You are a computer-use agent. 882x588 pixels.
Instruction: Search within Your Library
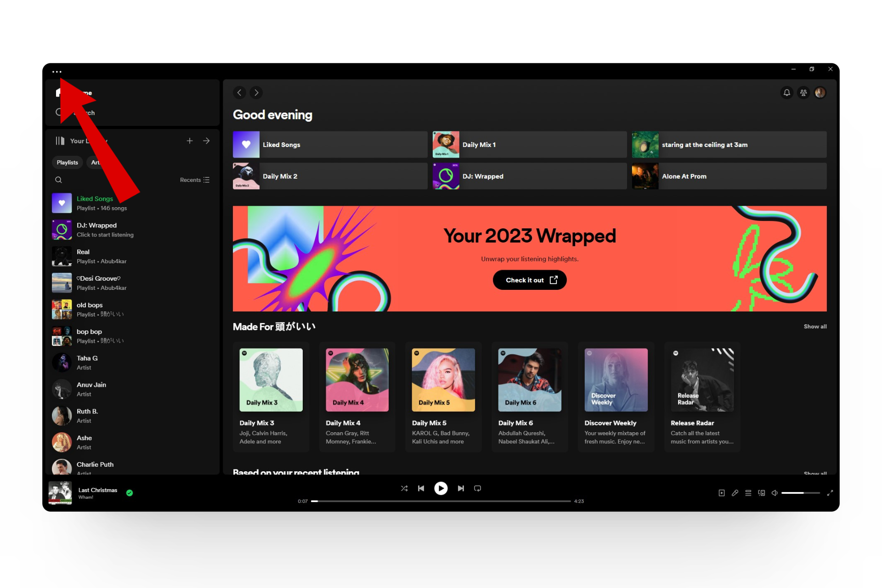click(x=58, y=180)
